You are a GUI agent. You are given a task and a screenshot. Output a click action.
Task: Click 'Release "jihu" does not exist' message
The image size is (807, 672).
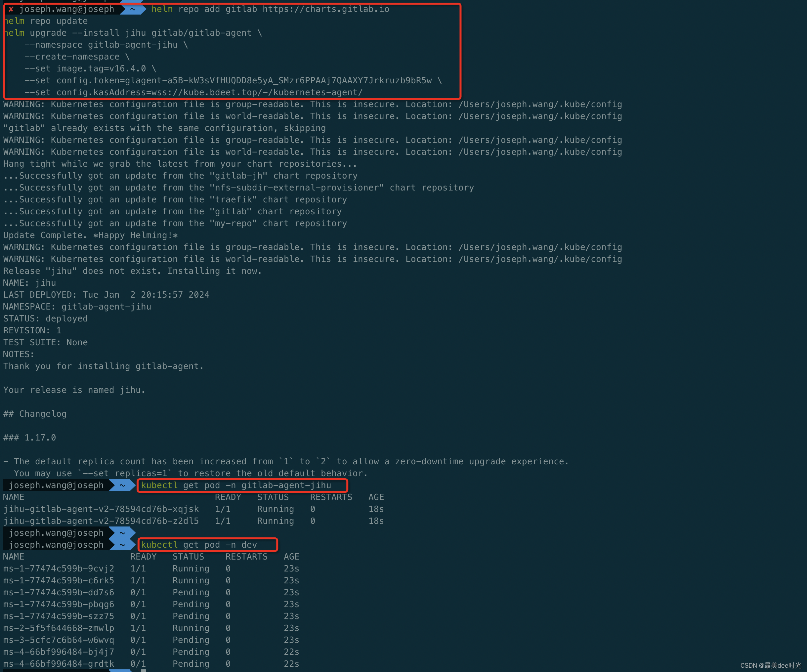pyautogui.click(x=133, y=271)
